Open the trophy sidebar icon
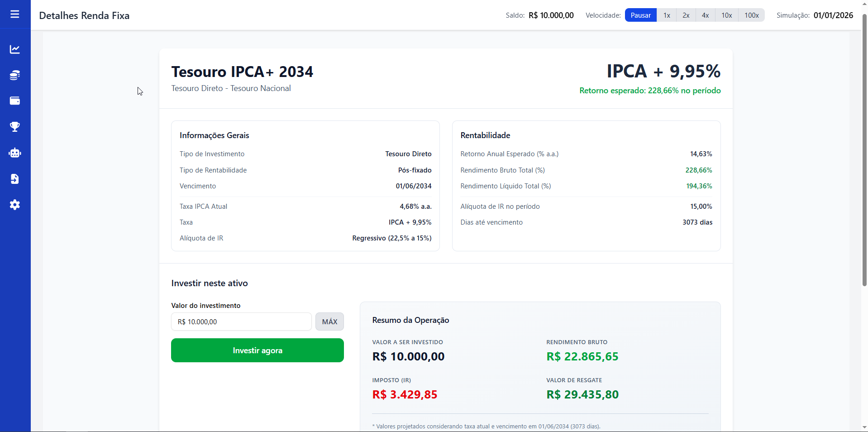 tap(15, 127)
